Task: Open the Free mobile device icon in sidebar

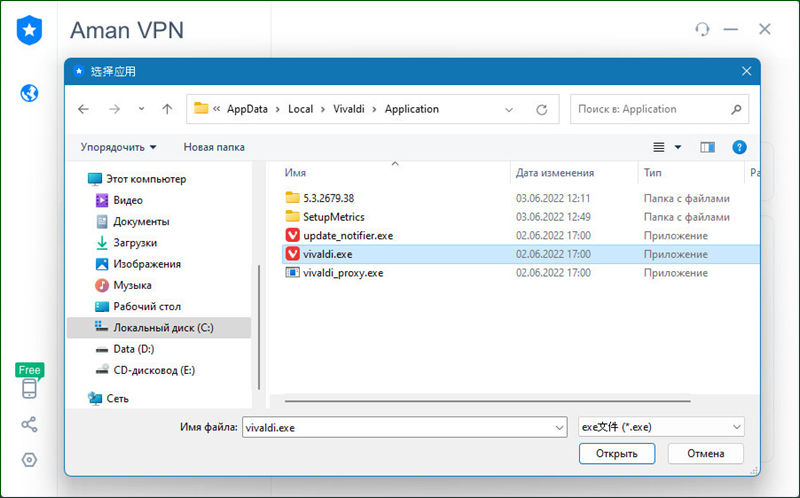Action: coord(29,388)
